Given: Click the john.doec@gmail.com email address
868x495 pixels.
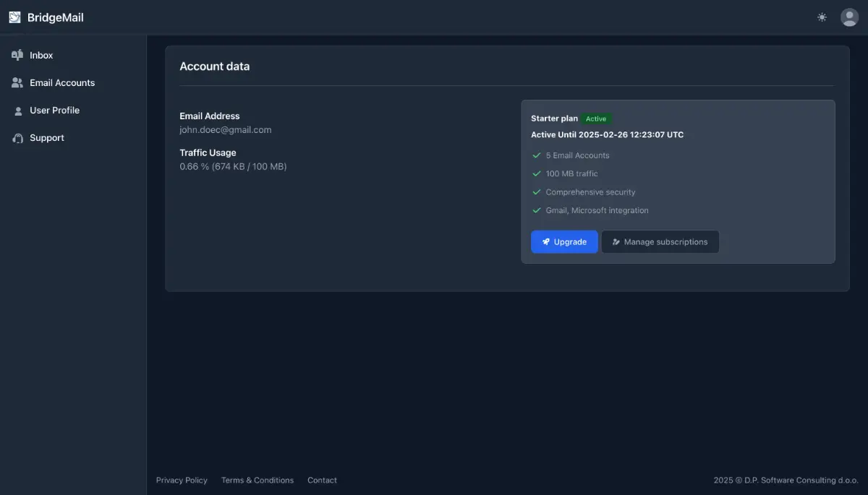Looking at the screenshot, I should click(x=226, y=130).
